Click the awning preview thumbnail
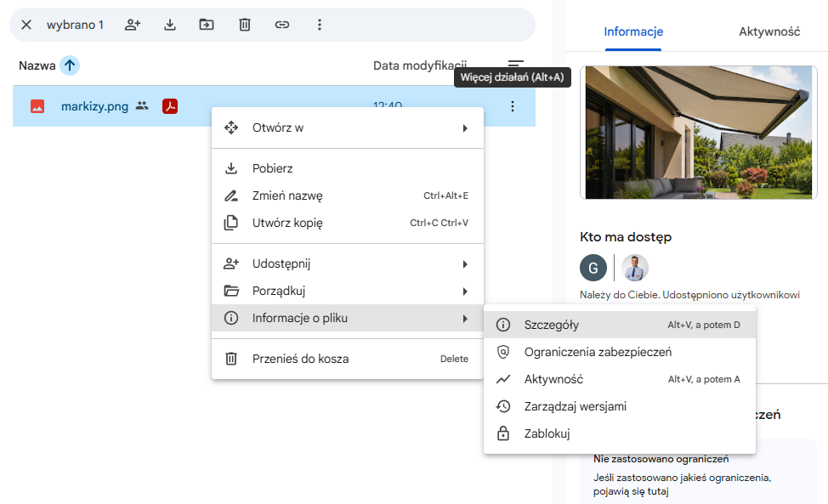Viewport: 828px width, 504px height. [699, 133]
